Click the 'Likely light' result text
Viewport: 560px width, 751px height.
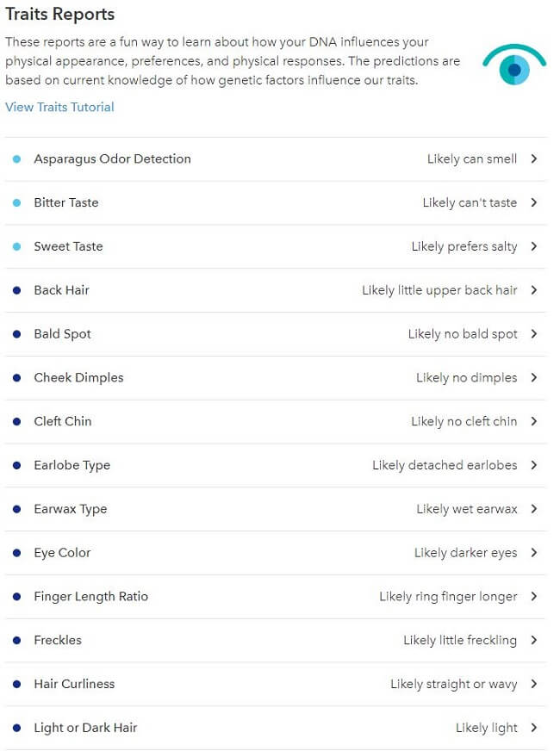pos(486,728)
